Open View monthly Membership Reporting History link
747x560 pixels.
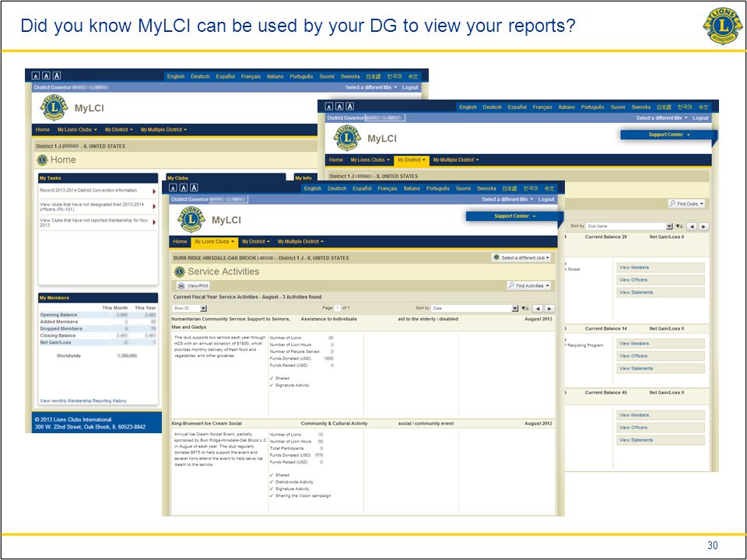click(83, 401)
